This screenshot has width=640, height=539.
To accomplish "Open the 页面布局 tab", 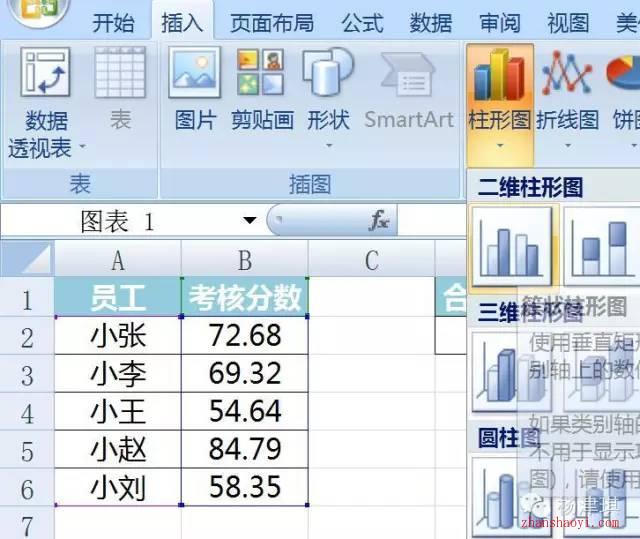I will 272,23.
